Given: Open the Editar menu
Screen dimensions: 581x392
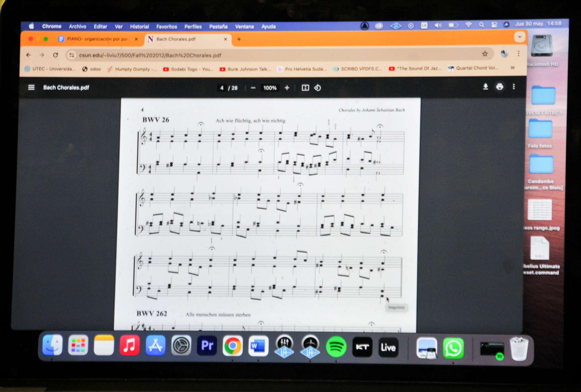Looking at the screenshot, I should [100, 27].
